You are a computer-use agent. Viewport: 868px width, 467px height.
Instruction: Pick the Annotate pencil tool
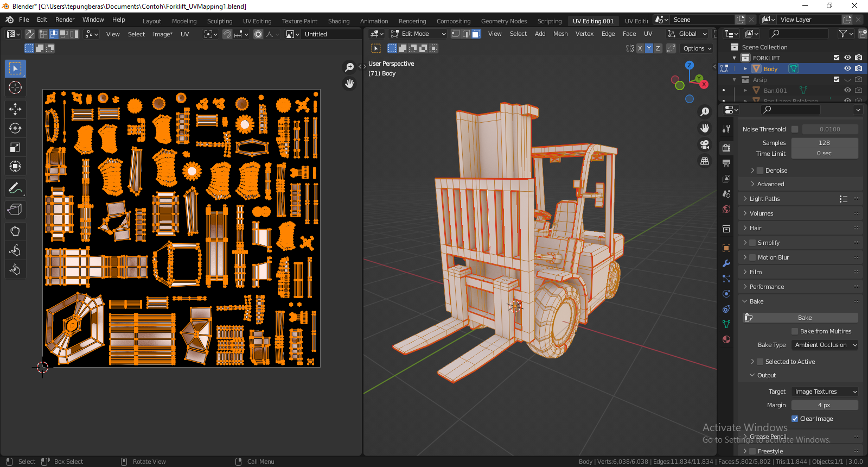point(15,188)
